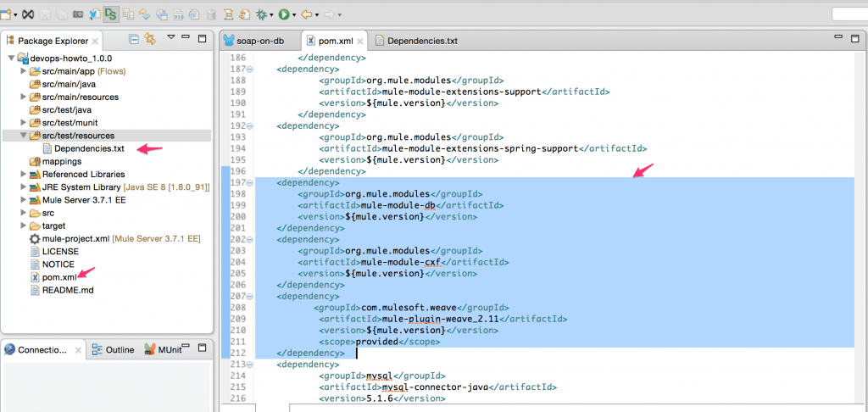Click the Debug bug icon in toolbar
Viewport: 868px width, 412px height.
click(x=262, y=14)
